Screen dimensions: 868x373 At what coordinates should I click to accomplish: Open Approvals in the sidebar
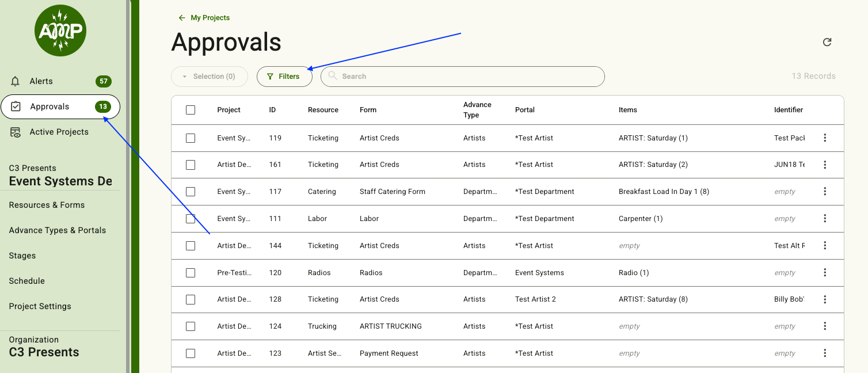coord(60,106)
